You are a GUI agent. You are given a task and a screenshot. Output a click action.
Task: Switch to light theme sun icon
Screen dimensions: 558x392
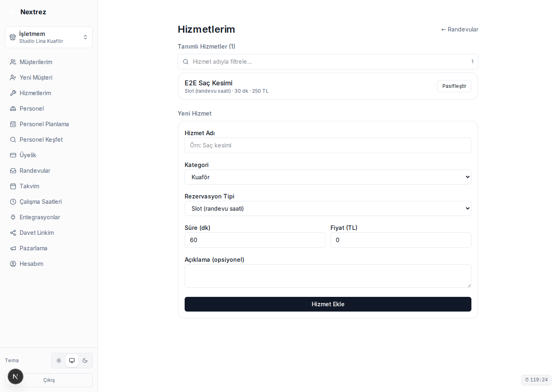pyautogui.click(x=59, y=361)
